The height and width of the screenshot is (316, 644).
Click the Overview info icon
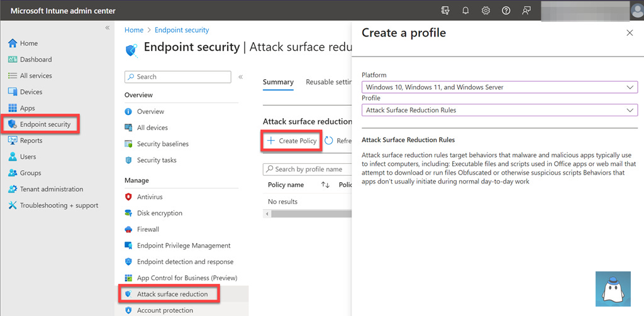click(x=128, y=112)
